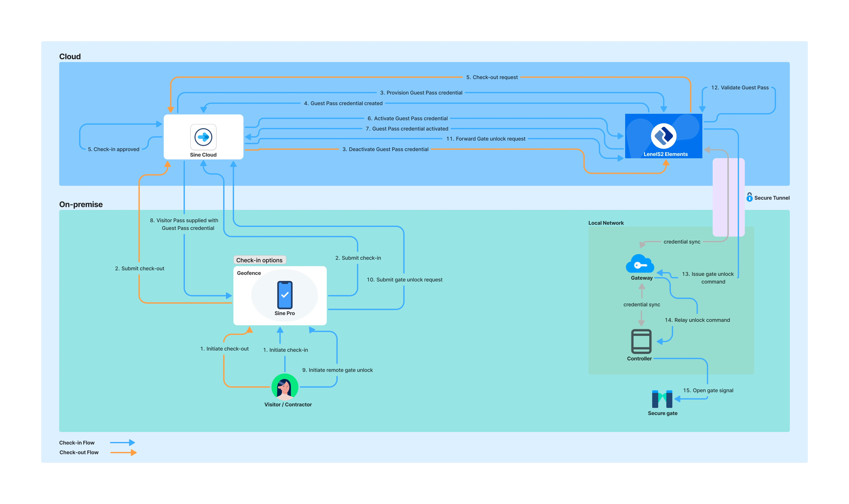Select '15. Open gate signal' label
The height and width of the screenshot is (504, 849).
708,391
